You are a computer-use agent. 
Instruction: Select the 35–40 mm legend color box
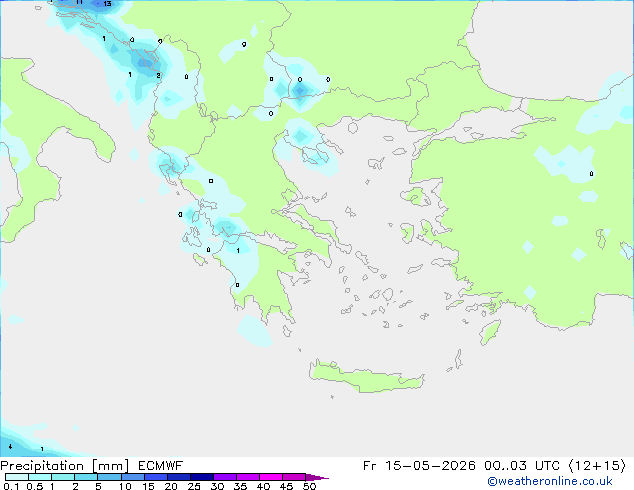[247, 477]
